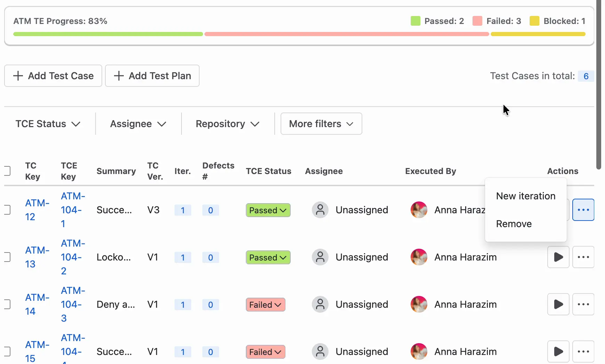The width and height of the screenshot is (605, 364).
Task: Open the Repository filter dropdown
Action: (x=228, y=124)
